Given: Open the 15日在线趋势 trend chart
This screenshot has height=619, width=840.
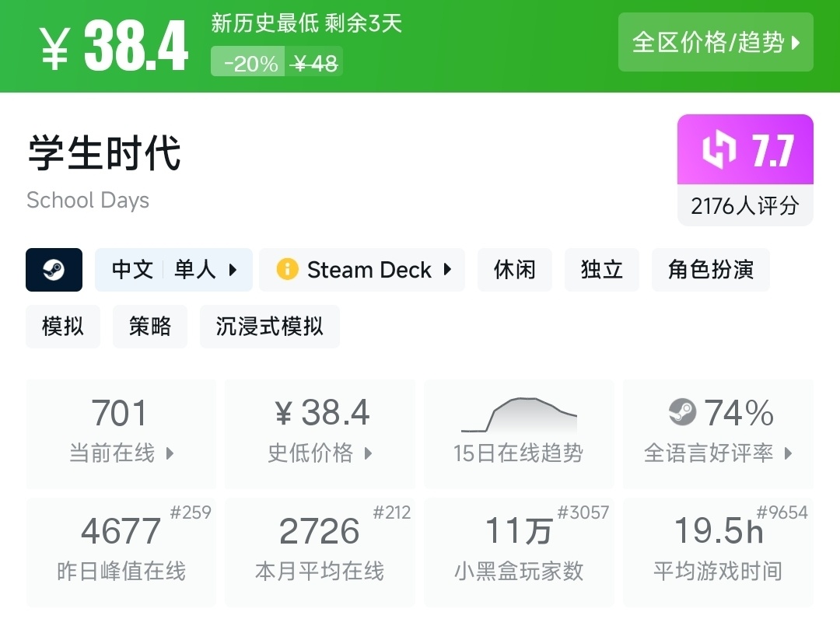Looking at the screenshot, I should click(x=519, y=434).
